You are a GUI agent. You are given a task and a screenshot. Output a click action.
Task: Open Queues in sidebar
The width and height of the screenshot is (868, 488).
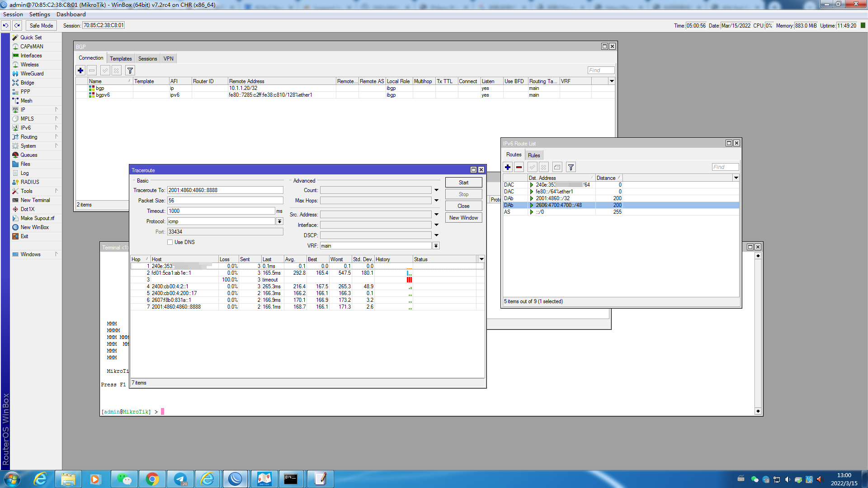coord(28,155)
